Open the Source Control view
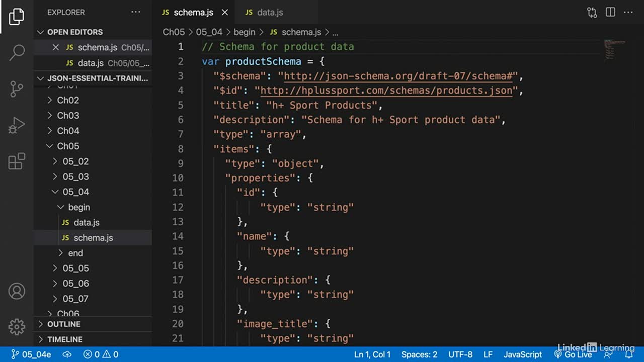The height and width of the screenshot is (362, 644). [x=17, y=89]
